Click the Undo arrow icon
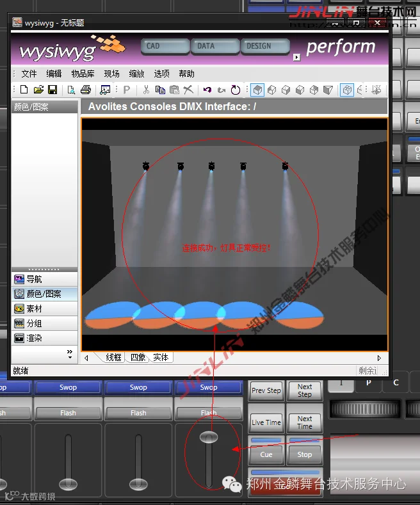The height and width of the screenshot is (505, 420). 207,90
